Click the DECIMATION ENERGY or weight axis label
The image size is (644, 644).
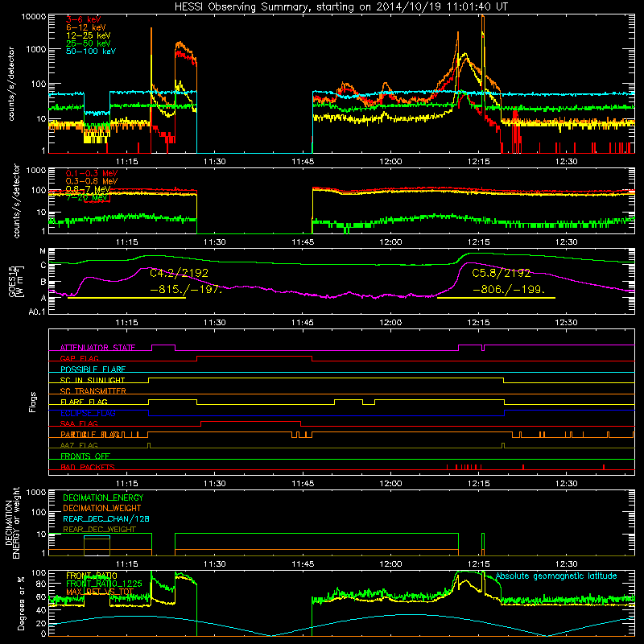12,522
